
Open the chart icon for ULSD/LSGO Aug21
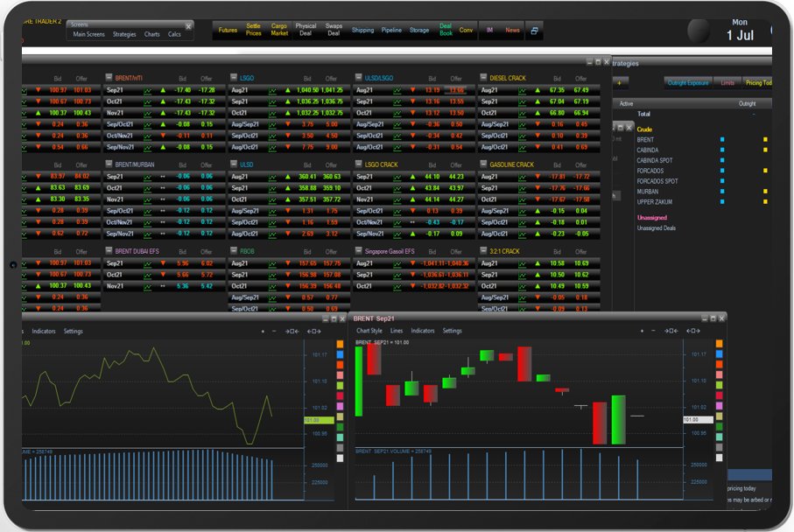point(397,91)
